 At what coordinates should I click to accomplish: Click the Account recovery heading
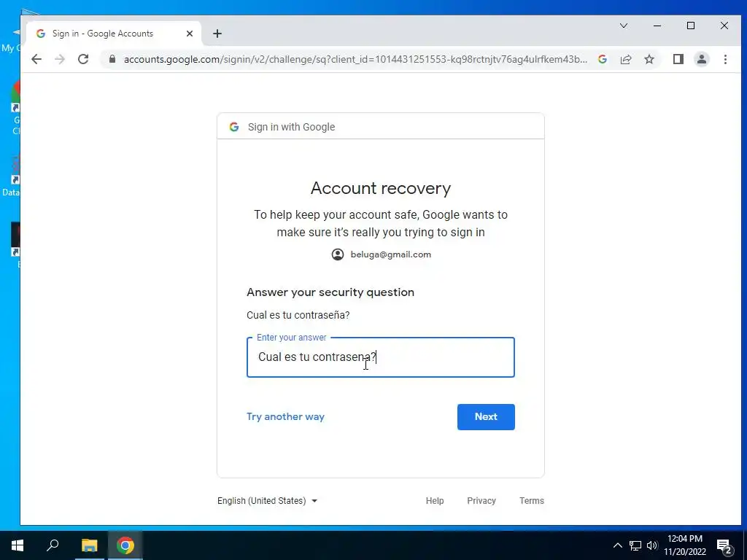tap(381, 188)
